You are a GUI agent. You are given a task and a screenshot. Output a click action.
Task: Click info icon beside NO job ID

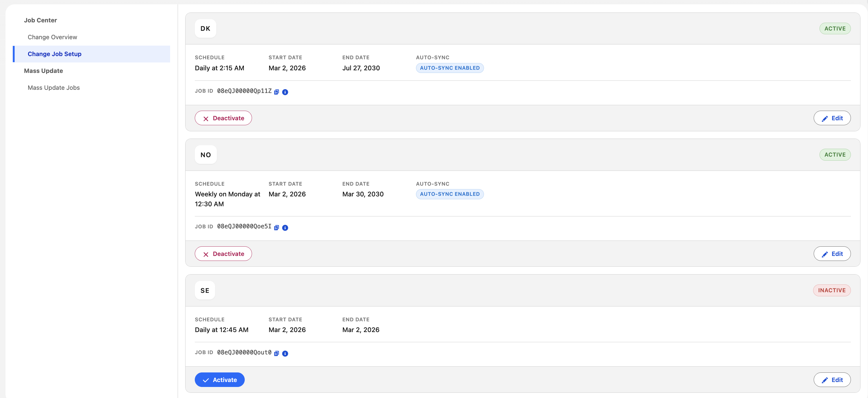coord(285,228)
